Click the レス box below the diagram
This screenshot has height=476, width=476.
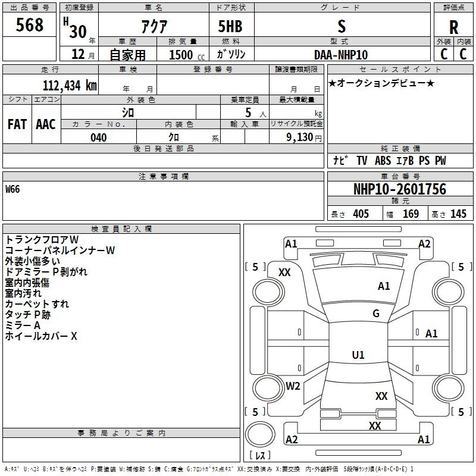(260, 456)
